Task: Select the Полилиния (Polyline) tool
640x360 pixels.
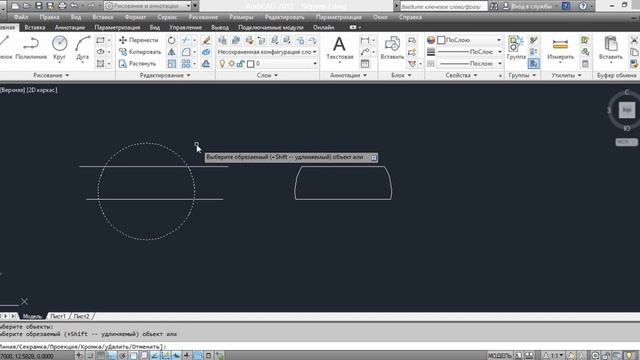Action: pos(31,48)
